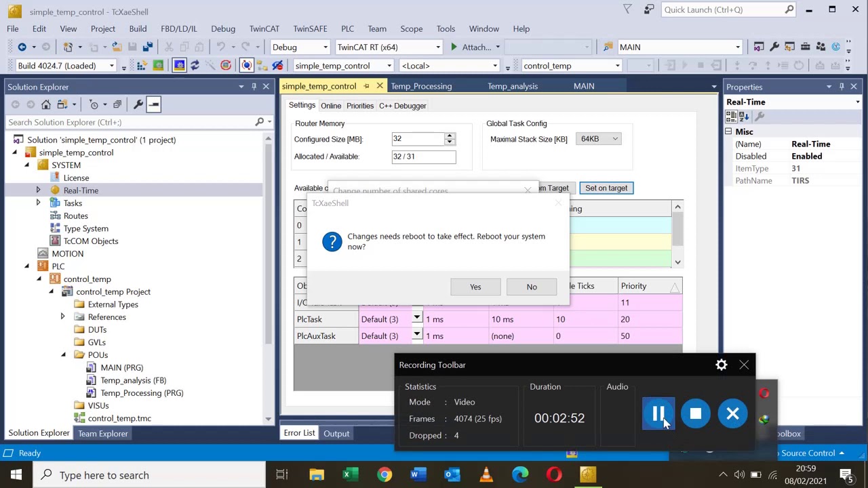Open the Output panel tab
The width and height of the screenshot is (868, 488).
[336, 434]
